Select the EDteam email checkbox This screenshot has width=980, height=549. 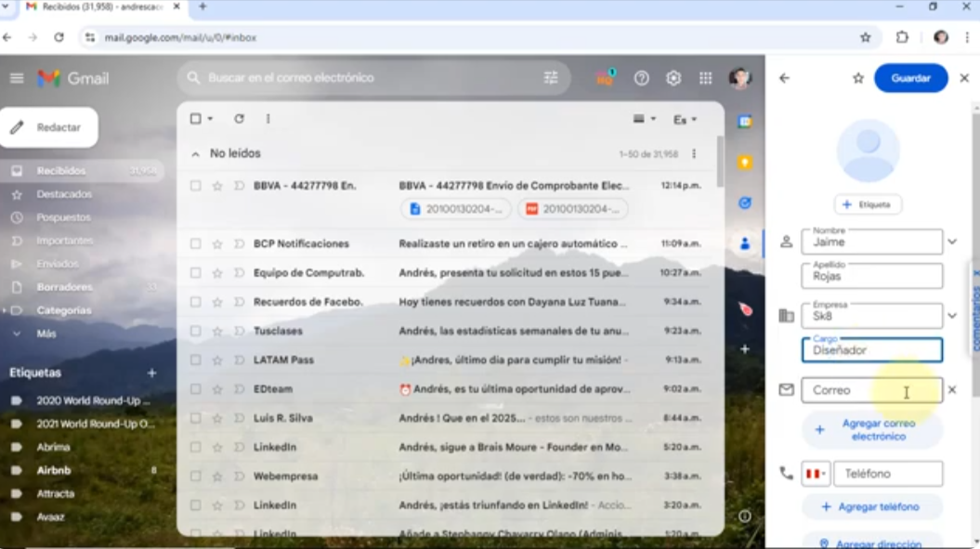point(196,389)
